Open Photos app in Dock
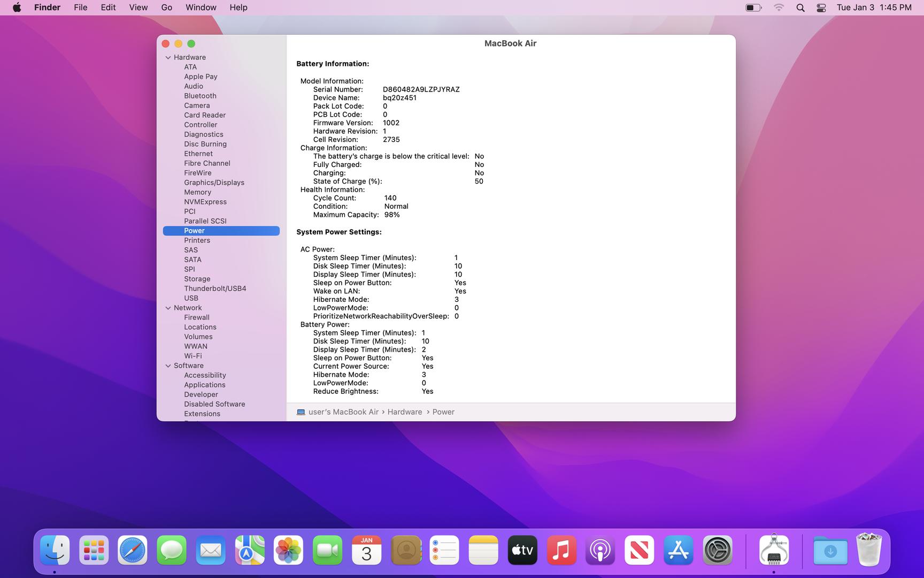The image size is (924, 578). (289, 550)
